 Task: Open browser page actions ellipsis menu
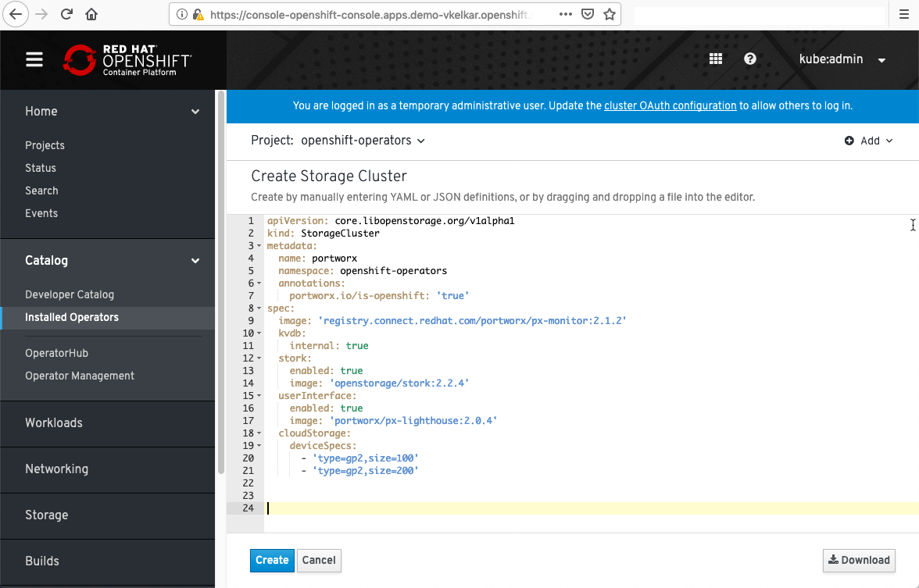(x=567, y=14)
